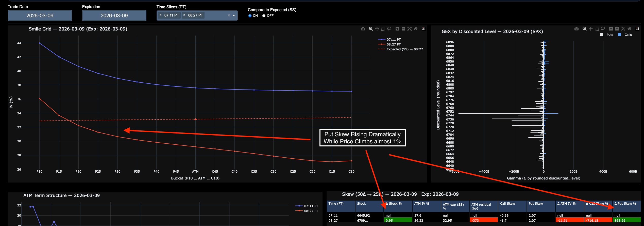Select the -0.39 Call Skew cell

click(x=512, y=215)
